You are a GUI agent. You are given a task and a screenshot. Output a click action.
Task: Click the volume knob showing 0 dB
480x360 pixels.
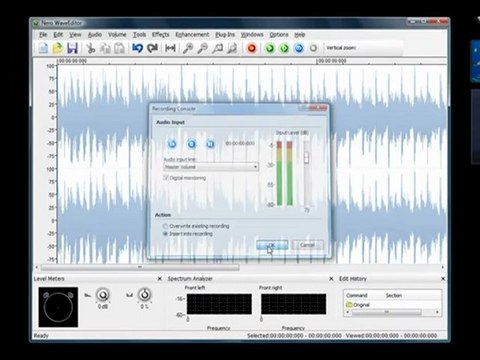(x=103, y=295)
